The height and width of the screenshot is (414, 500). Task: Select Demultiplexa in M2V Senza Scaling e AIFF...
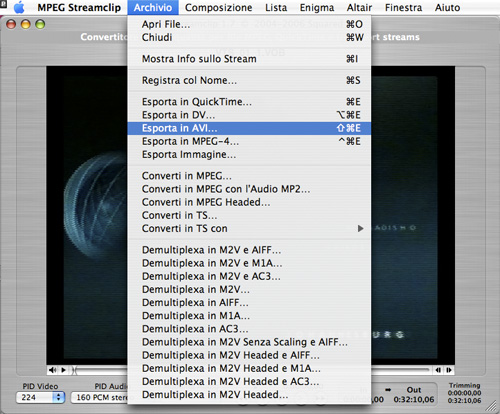pos(249,342)
